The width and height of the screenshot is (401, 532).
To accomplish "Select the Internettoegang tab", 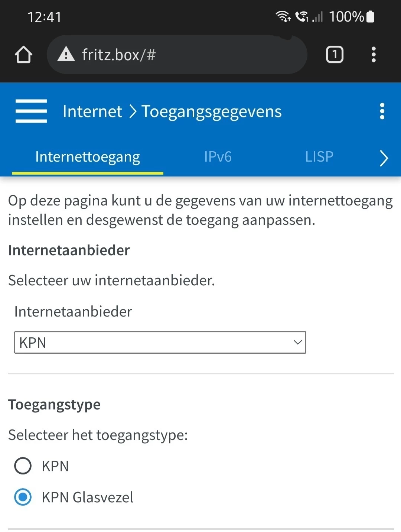I will point(88,157).
